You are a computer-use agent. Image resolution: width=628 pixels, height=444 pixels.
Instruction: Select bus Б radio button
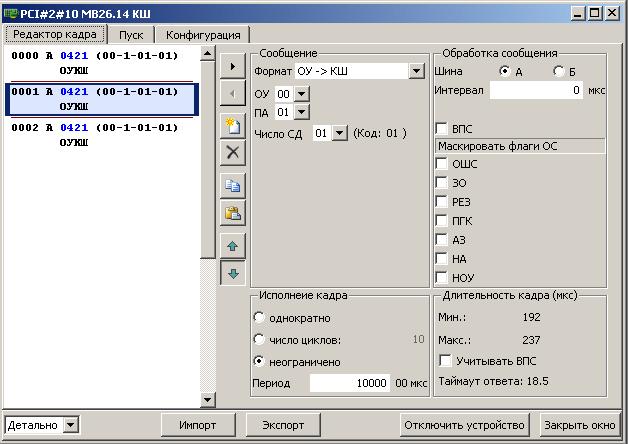(559, 72)
